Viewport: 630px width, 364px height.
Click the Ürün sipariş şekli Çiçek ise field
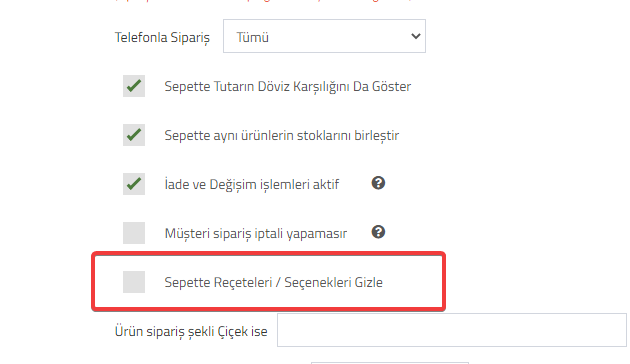(x=452, y=330)
